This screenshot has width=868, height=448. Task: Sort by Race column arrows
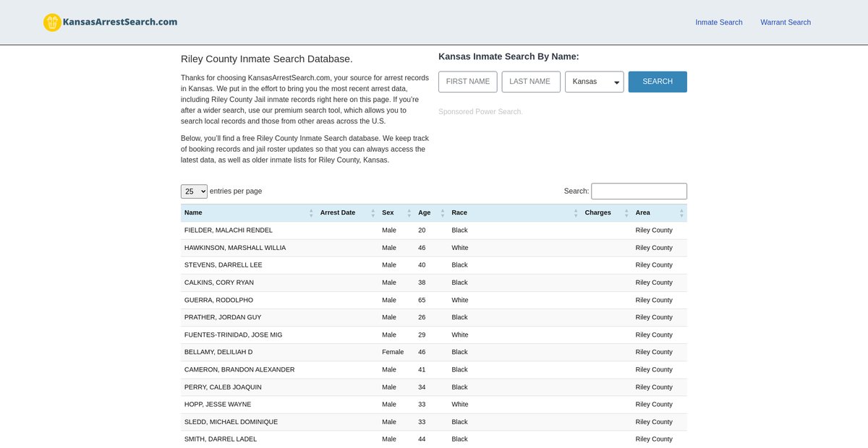576,213
